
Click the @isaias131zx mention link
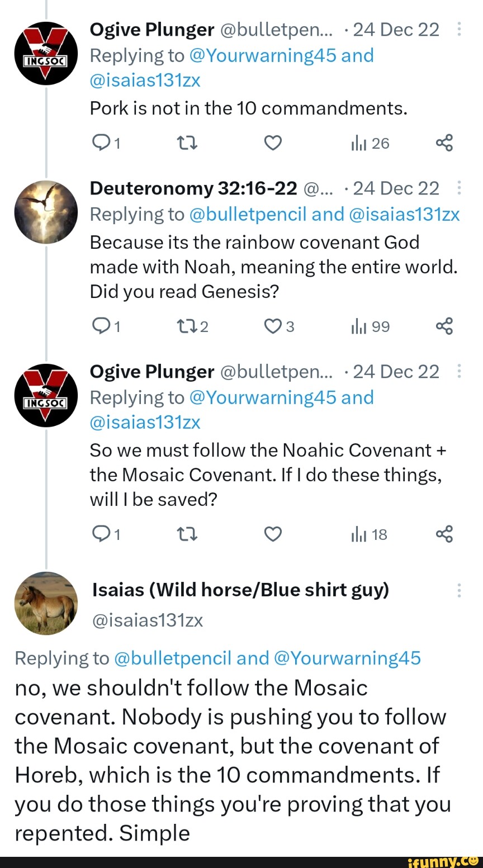coord(145,80)
